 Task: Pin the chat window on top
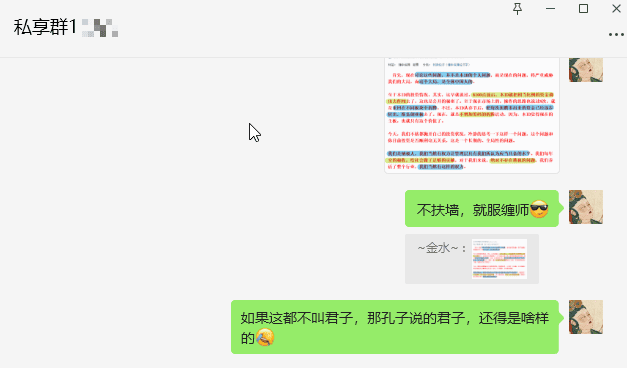[517, 9]
